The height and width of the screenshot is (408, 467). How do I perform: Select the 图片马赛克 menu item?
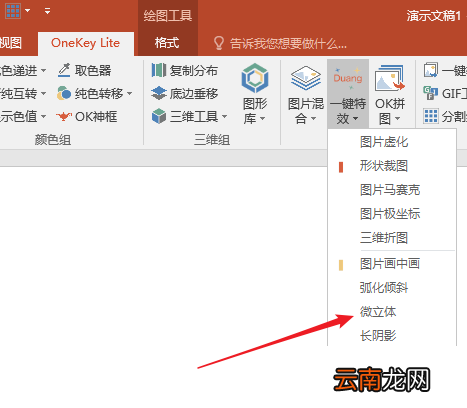[392, 190]
